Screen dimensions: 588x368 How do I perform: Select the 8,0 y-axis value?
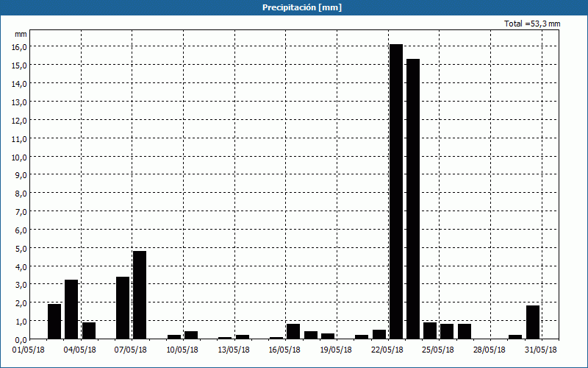pyautogui.click(x=21, y=194)
